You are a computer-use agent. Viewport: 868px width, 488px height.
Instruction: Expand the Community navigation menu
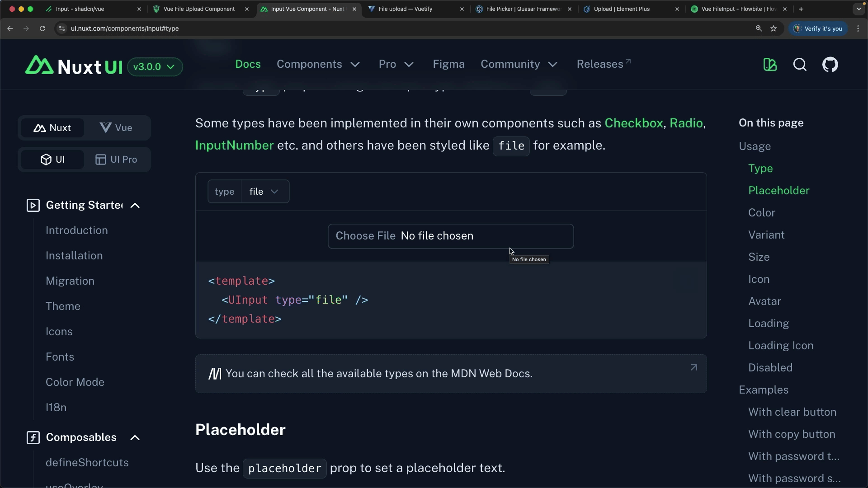pos(519,64)
